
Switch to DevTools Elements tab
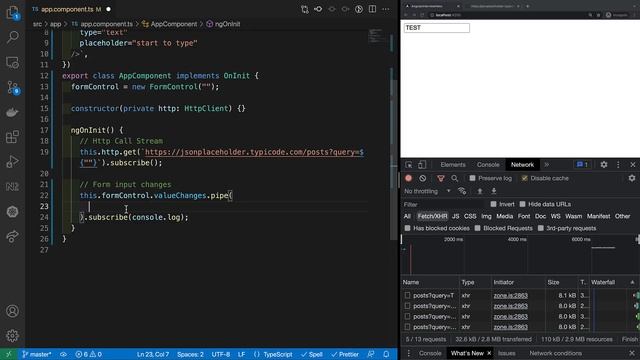click(453, 165)
